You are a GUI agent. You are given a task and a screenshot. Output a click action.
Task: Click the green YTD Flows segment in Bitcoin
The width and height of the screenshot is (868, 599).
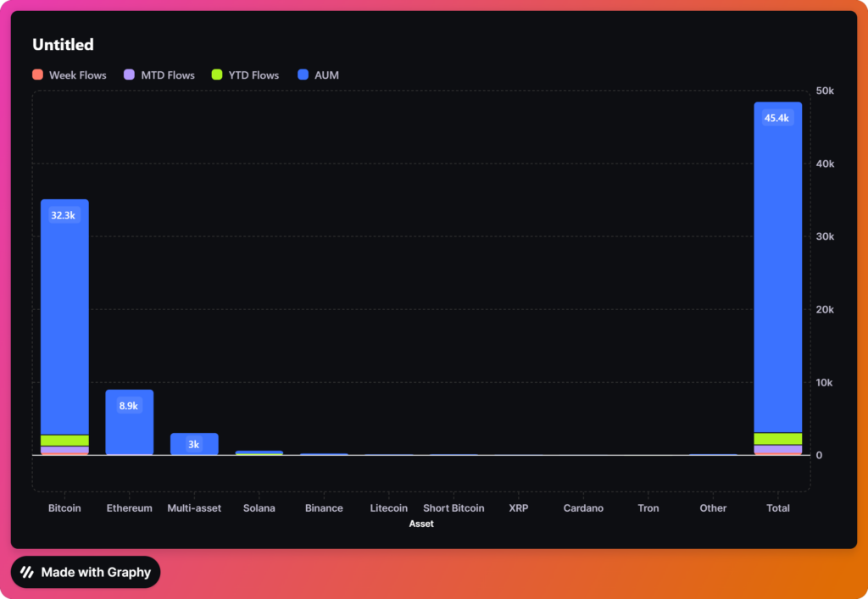click(x=64, y=441)
